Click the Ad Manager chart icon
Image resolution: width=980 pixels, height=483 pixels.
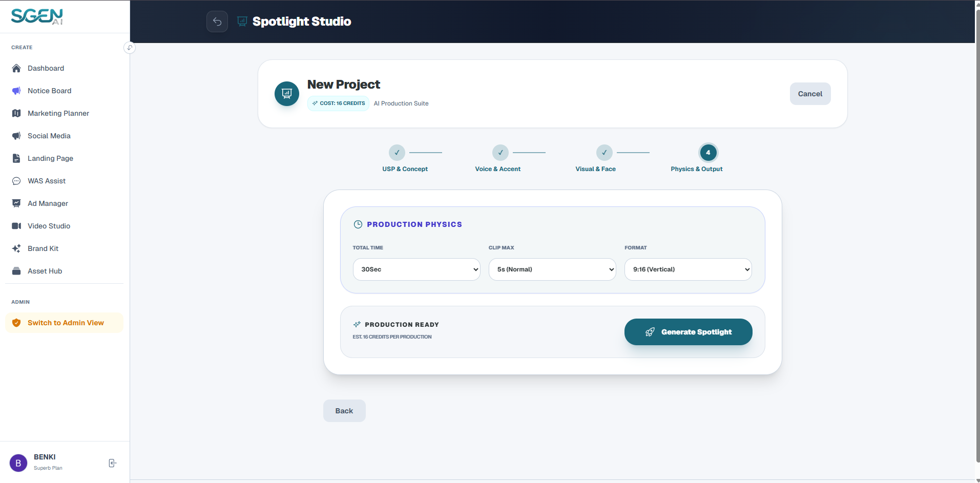(x=16, y=203)
